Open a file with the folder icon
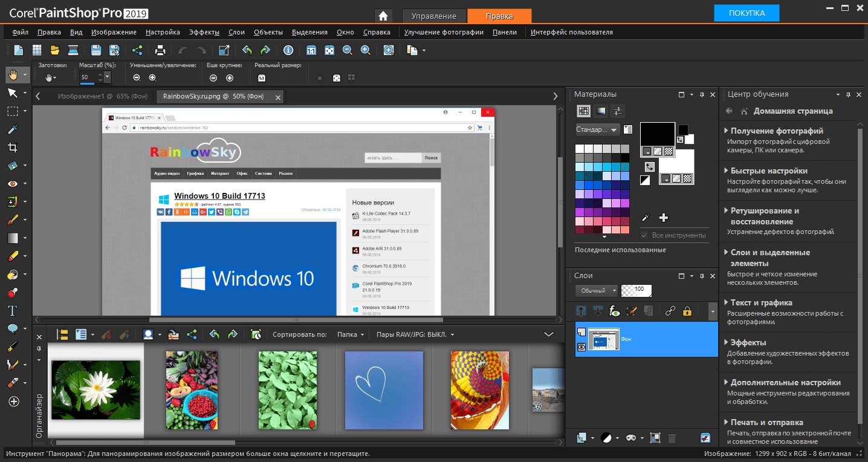The image size is (868, 462). tap(55, 50)
